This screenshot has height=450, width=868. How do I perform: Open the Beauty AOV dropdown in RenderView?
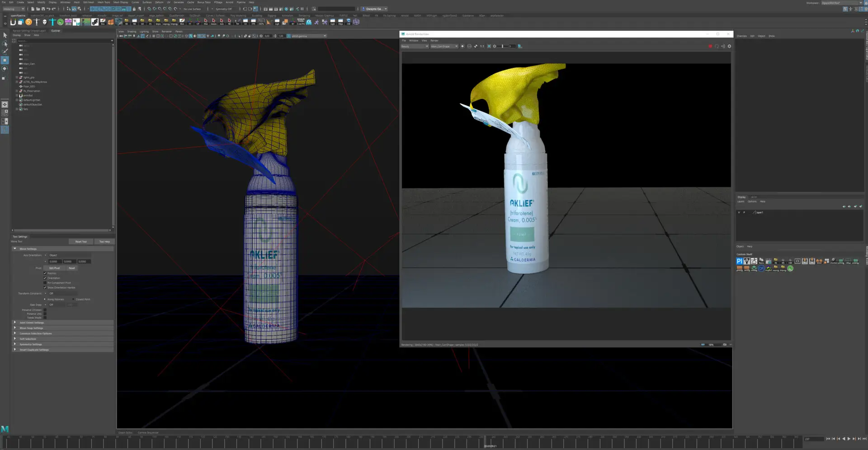pyautogui.click(x=415, y=47)
